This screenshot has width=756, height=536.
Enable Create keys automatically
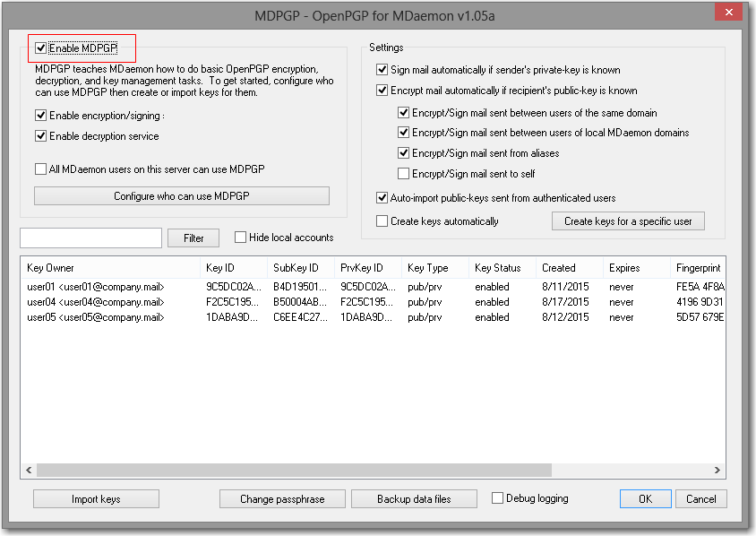(382, 220)
